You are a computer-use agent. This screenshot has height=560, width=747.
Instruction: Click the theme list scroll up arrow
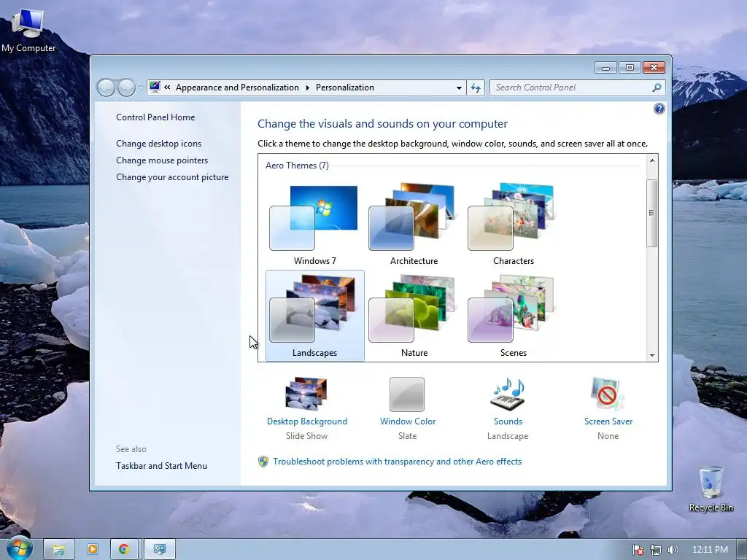(x=652, y=160)
